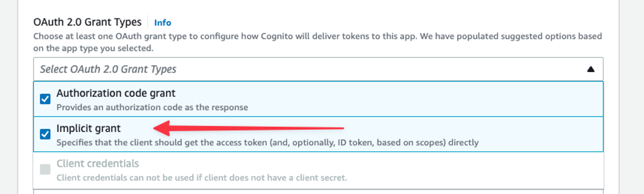Click the disabled Client credentials checkbox
This screenshot has height=194, width=644.
pyautogui.click(x=45, y=169)
